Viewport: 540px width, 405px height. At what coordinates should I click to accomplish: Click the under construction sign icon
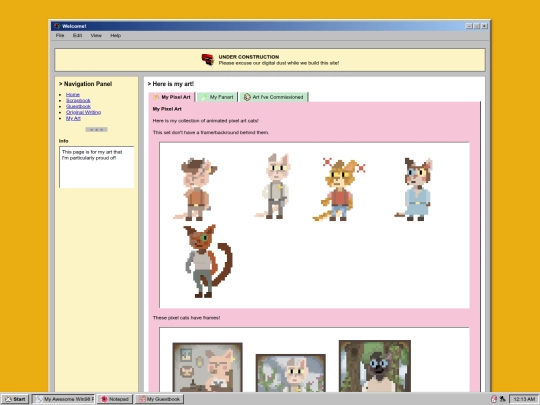click(208, 60)
